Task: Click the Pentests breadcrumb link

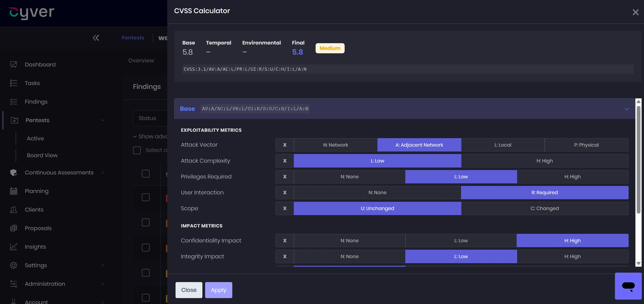Action: coord(133,38)
